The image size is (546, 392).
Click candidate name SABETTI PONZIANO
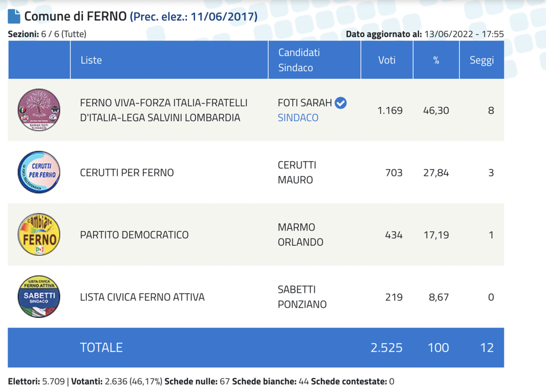302,297
